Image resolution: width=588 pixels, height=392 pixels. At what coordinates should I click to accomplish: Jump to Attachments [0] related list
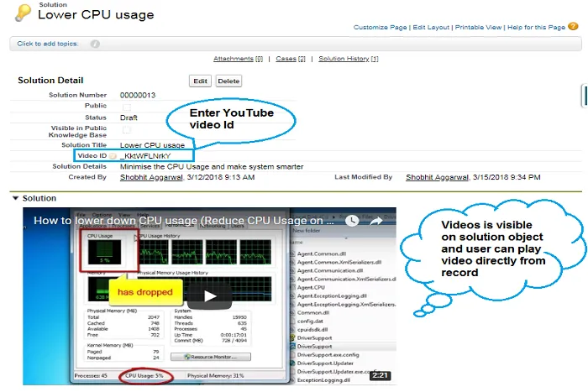point(238,59)
